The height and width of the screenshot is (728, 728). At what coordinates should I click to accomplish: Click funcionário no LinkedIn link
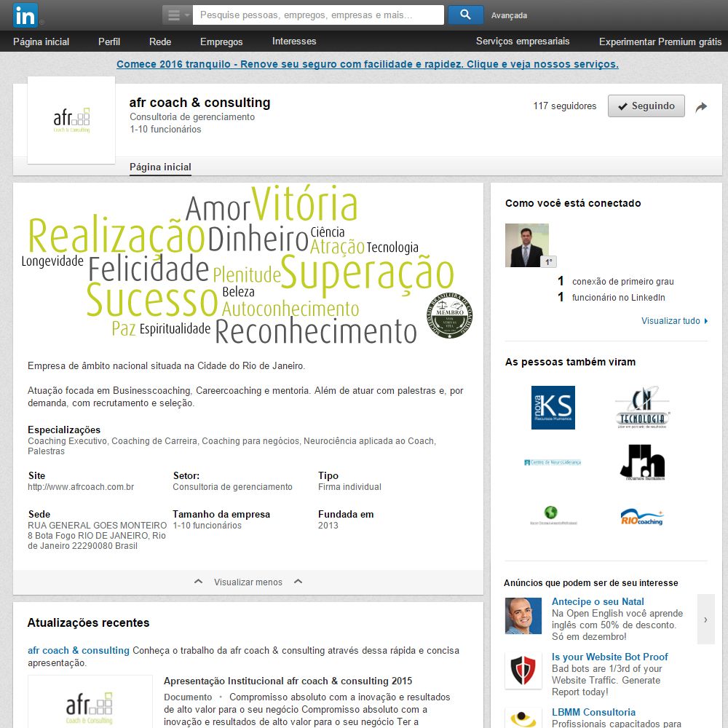618,297
